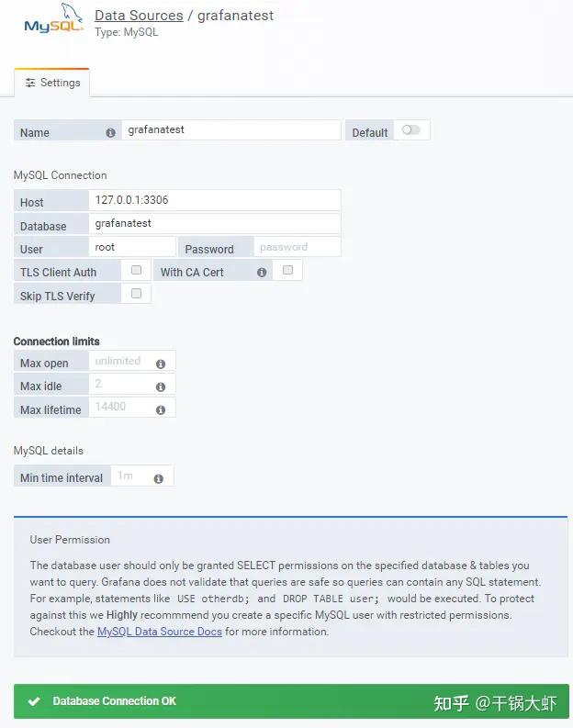Toggle the Default data source switch

click(411, 130)
